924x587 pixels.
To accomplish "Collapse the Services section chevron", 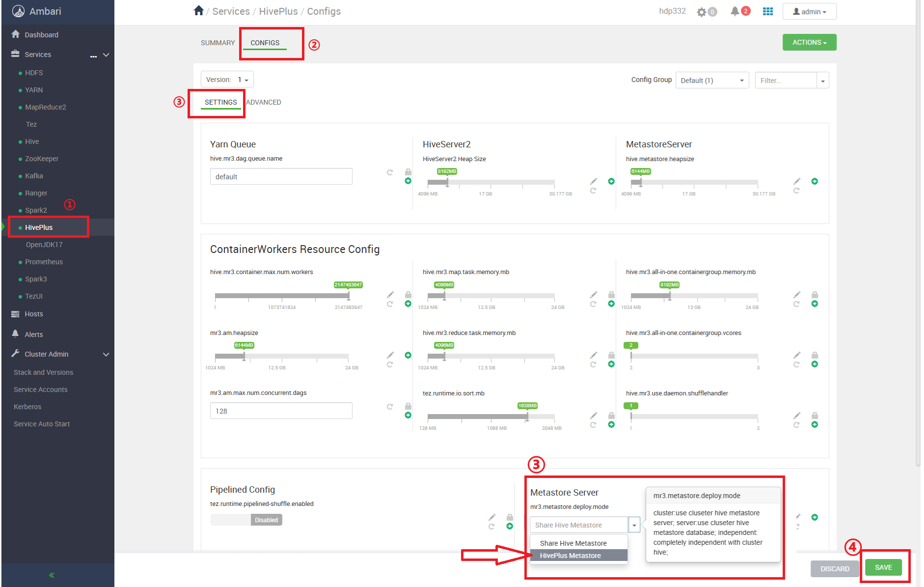I will (x=106, y=55).
